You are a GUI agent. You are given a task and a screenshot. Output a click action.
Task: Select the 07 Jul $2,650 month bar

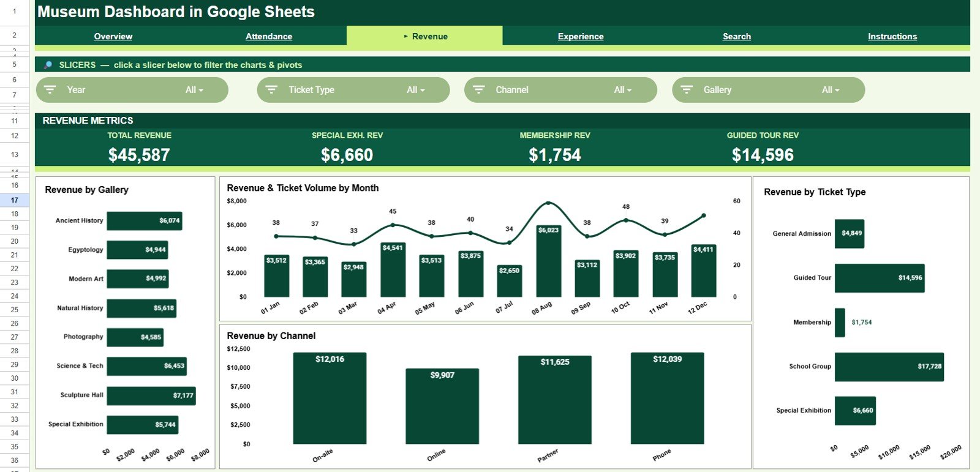click(510, 281)
